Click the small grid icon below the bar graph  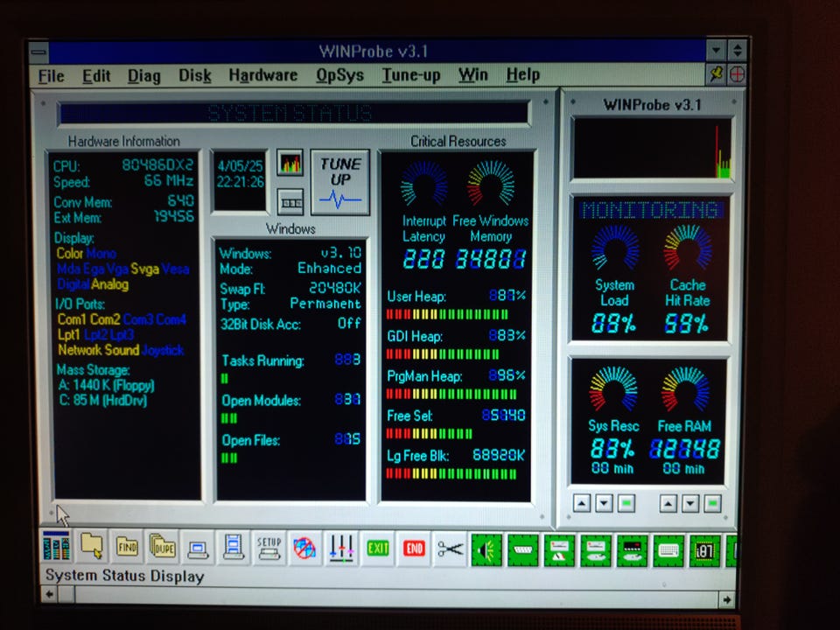[x=290, y=202]
